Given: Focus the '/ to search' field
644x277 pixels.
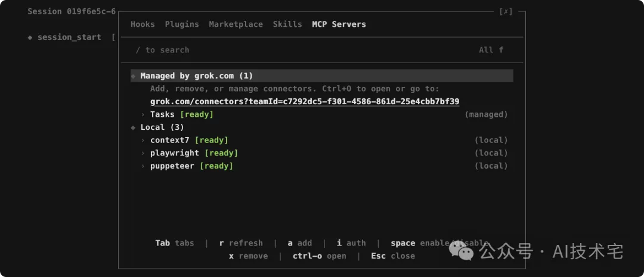Looking at the screenshot, I should click(162, 50).
